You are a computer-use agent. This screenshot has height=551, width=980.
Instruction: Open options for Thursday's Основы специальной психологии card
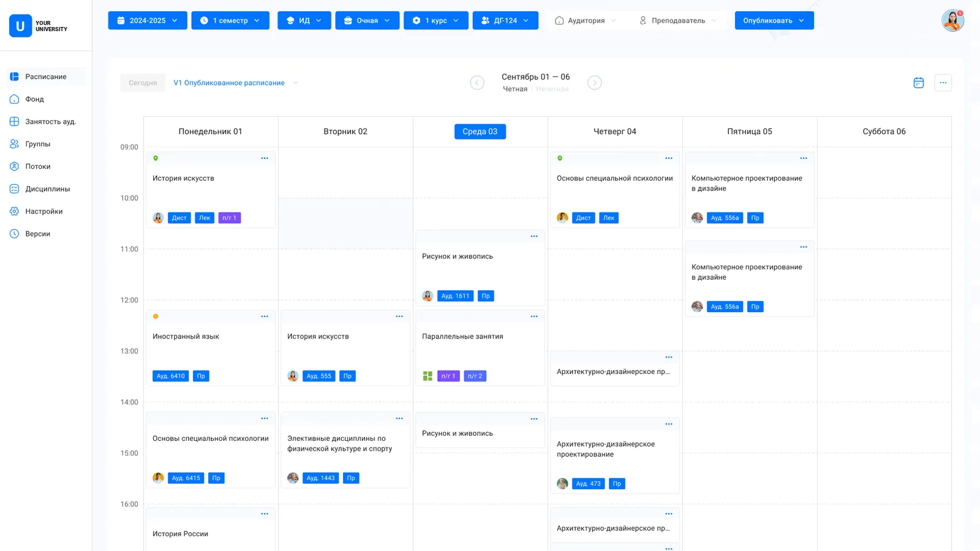(x=669, y=159)
